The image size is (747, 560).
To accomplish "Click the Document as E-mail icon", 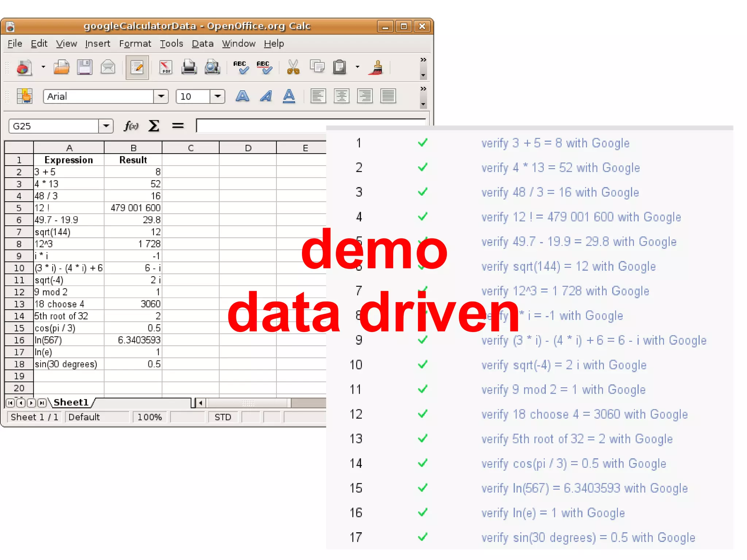I will 108,67.
